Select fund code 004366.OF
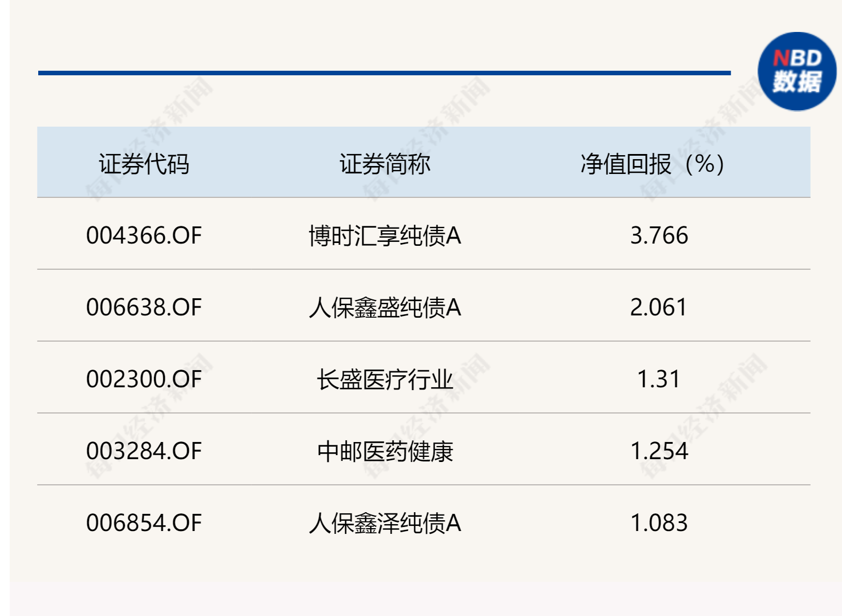842x616 pixels. point(144,236)
